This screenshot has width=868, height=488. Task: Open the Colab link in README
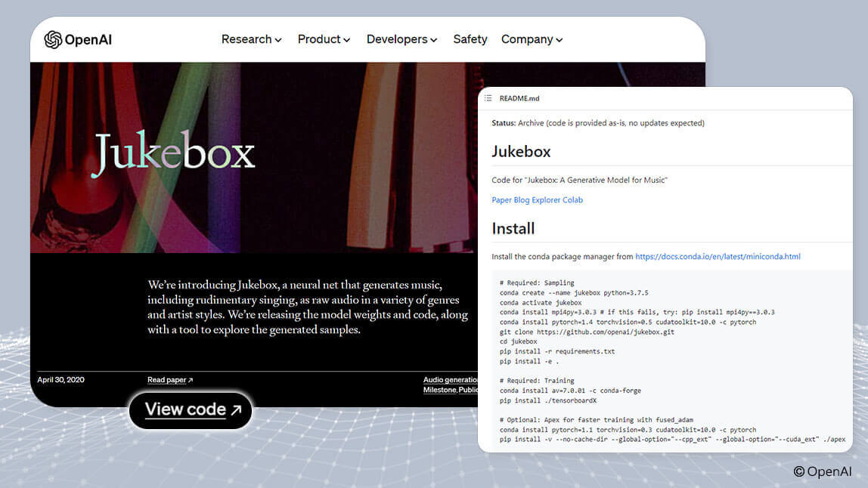(572, 199)
